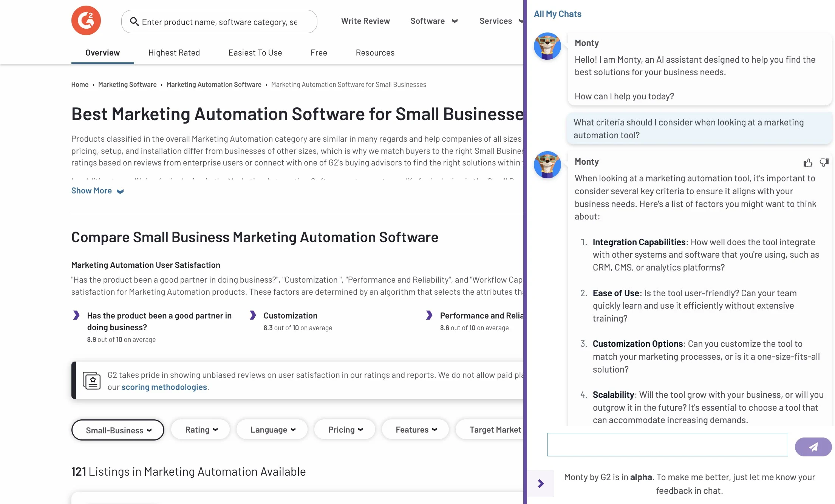Click the search magnifier icon
835x504 pixels.
click(134, 22)
